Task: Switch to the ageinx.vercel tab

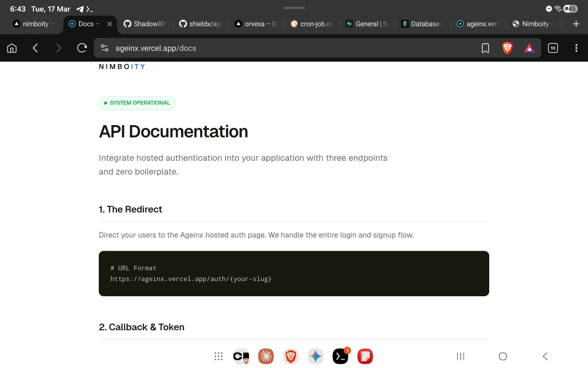Action: click(x=478, y=24)
